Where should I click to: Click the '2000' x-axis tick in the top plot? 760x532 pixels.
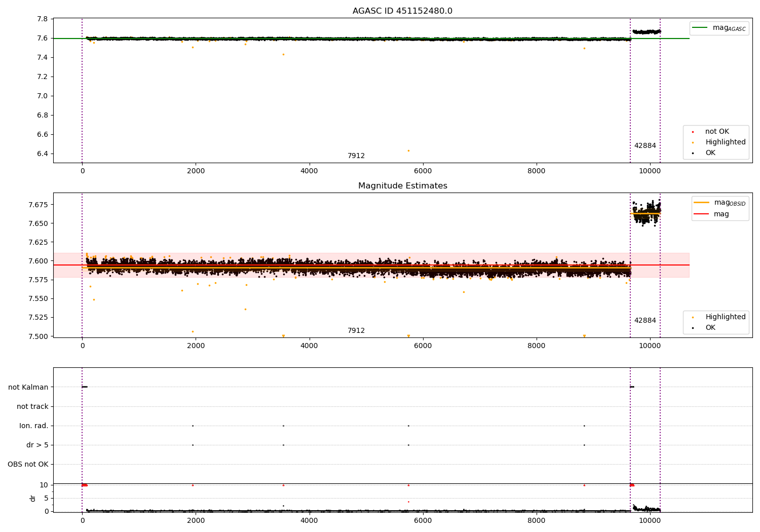tap(196, 171)
